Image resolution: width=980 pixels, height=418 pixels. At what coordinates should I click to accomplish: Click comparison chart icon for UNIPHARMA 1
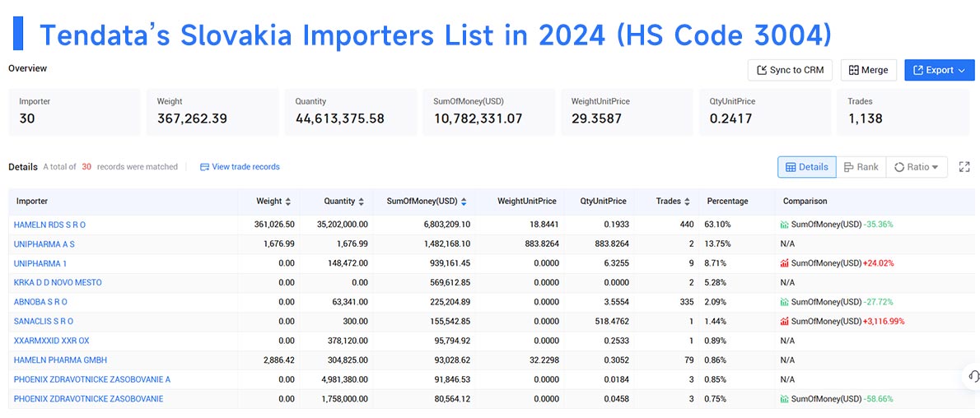tap(784, 263)
